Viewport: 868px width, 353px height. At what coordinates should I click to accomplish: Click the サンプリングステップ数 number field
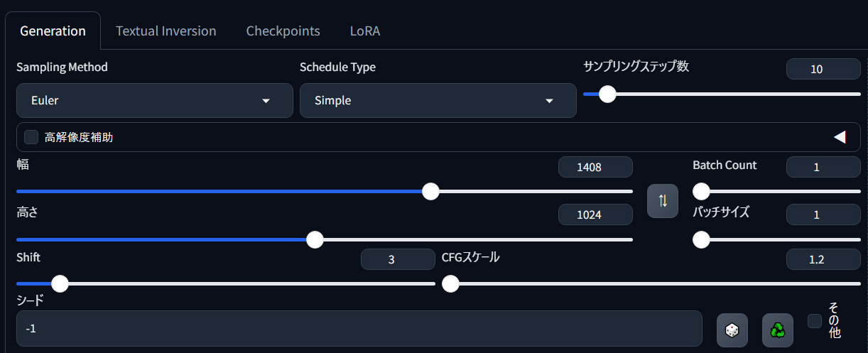tap(823, 69)
